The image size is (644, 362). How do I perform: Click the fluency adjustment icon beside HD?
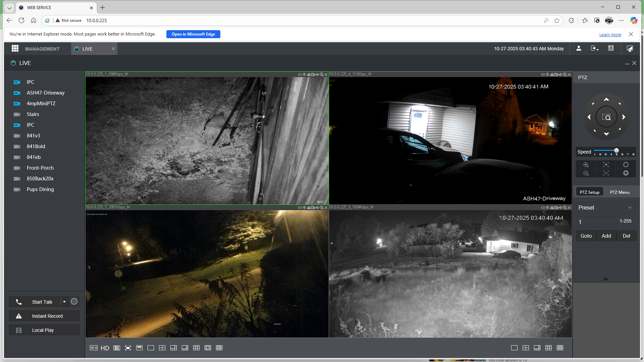(117, 348)
